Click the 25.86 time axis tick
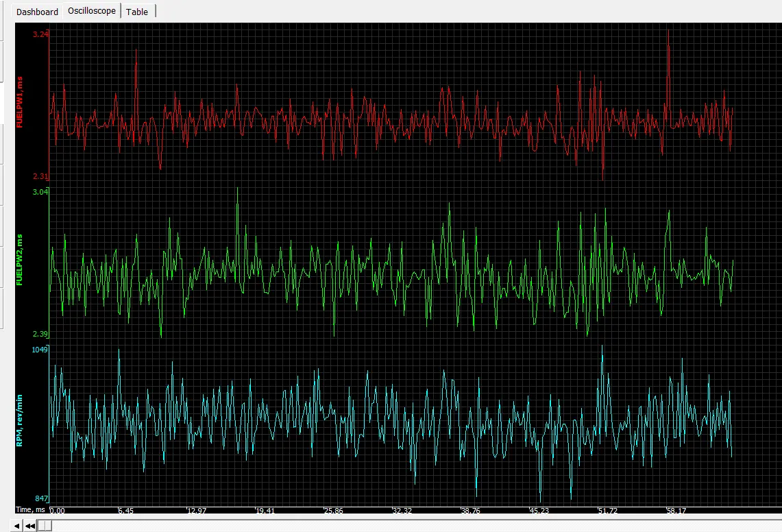Viewport: 782px width, 532px height. click(334, 511)
